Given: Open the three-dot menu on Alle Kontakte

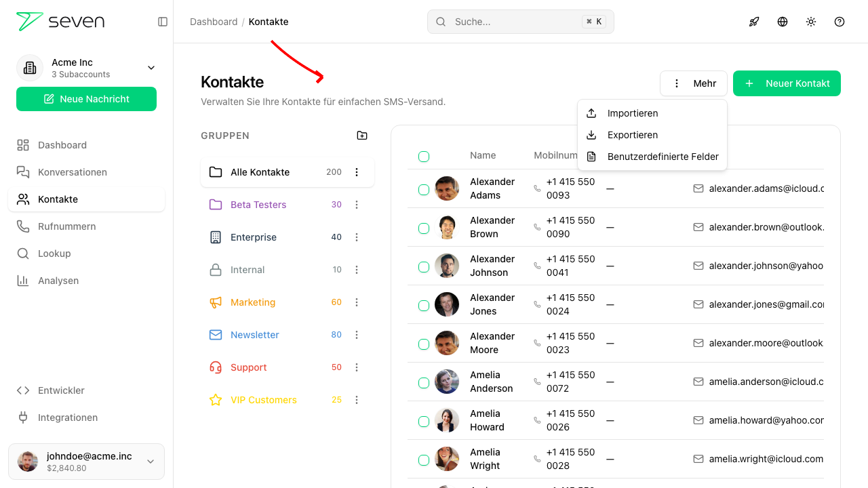Looking at the screenshot, I should 357,171.
